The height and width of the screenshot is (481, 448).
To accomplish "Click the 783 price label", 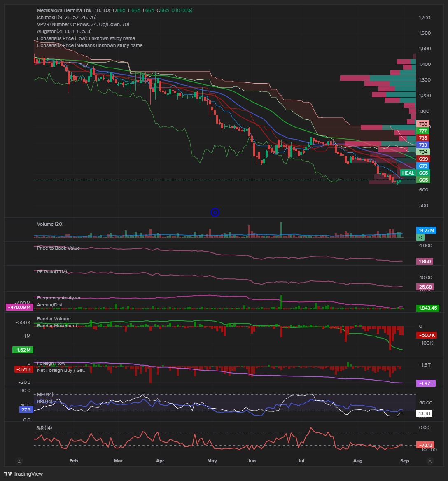I will coord(423,124).
